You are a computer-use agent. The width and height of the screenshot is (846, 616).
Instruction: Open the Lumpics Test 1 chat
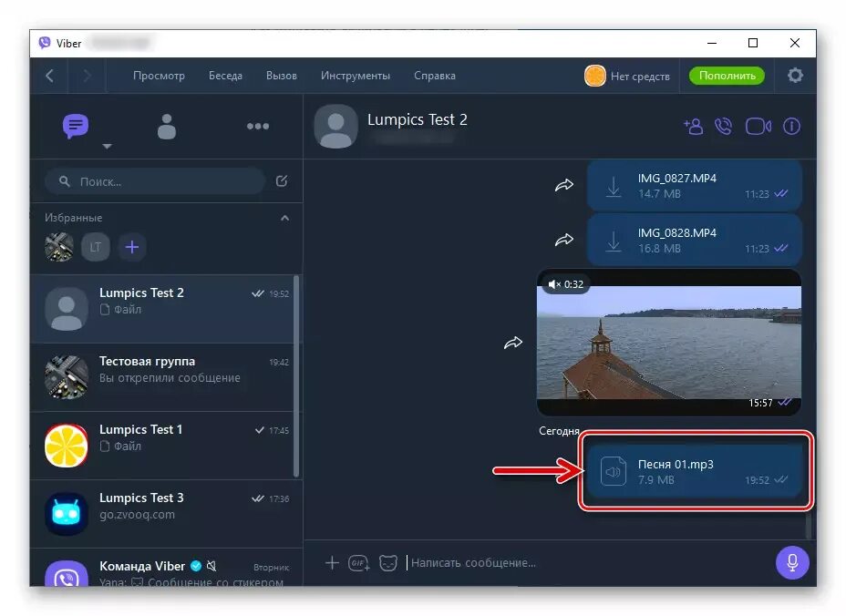(x=162, y=446)
